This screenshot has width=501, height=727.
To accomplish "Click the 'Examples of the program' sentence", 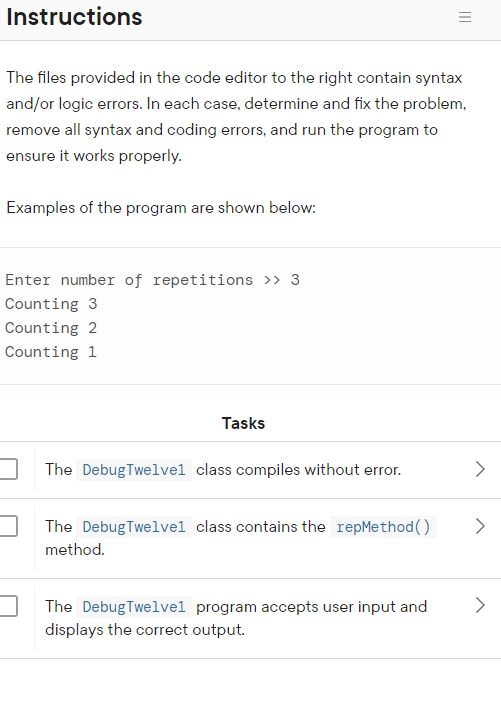I will [x=161, y=208].
